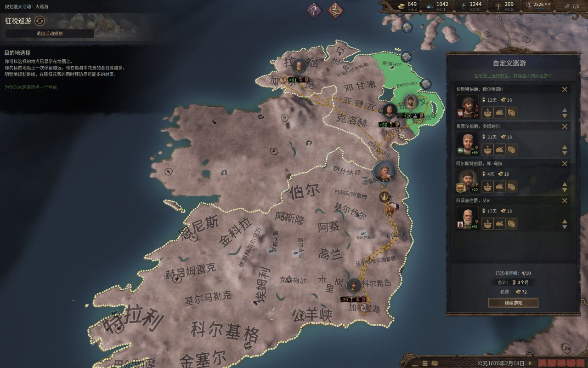Click the circular tour type switch icon beside 征税巡游
Image resolution: width=588 pixels, height=368 pixels.
[40, 21]
